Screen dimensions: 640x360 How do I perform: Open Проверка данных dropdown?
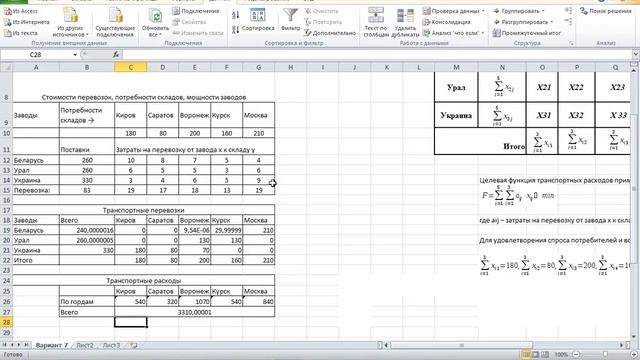coord(453,11)
